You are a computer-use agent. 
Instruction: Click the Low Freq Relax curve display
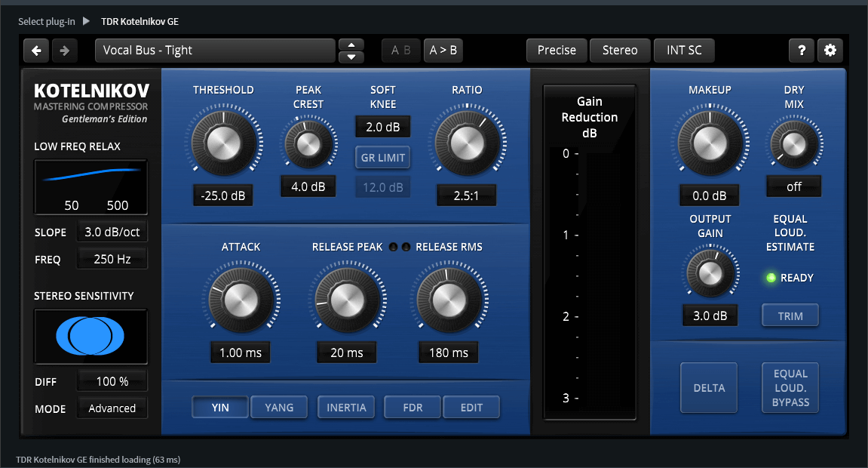coord(90,186)
